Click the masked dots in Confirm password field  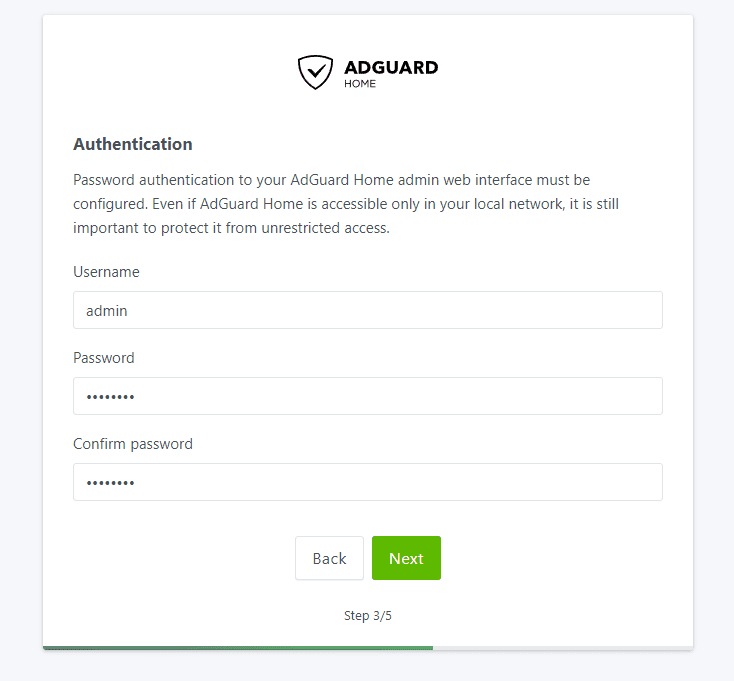coord(110,483)
